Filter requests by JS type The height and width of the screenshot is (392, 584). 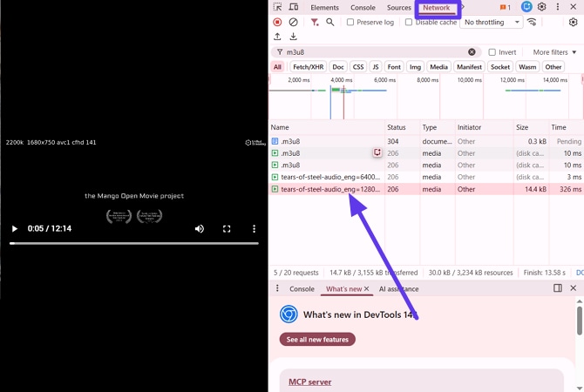point(376,67)
